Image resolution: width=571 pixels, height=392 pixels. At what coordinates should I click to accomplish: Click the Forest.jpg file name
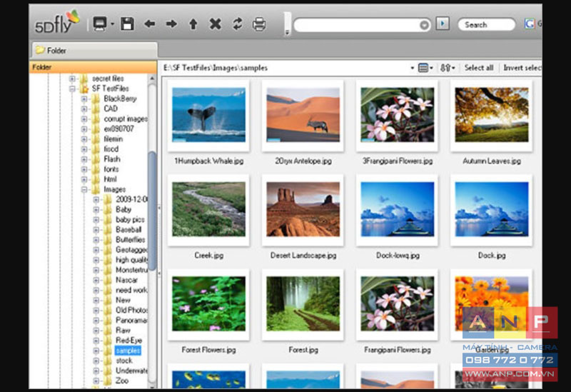pyautogui.click(x=303, y=350)
